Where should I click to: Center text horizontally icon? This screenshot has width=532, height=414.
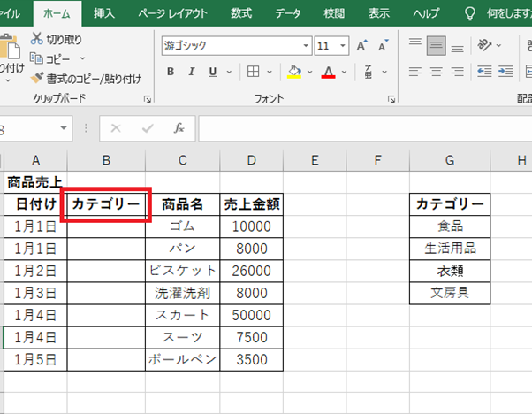(x=436, y=72)
